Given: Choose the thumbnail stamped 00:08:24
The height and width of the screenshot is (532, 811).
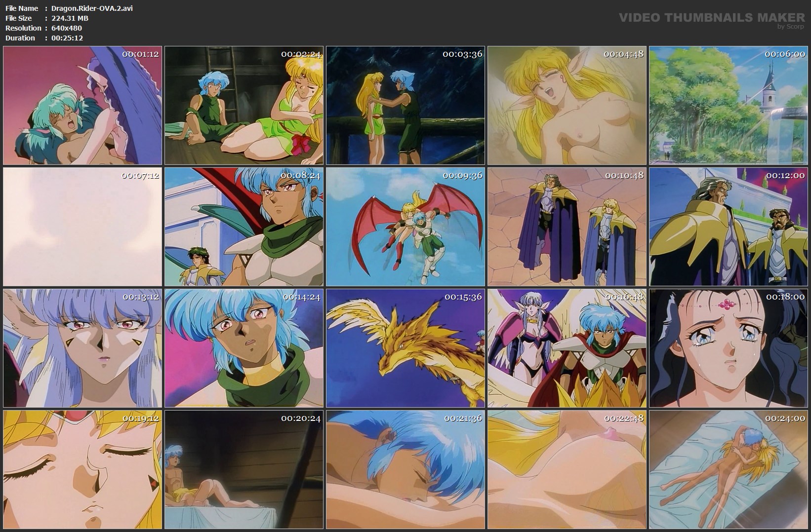Looking at the screenshot, I should pos(244,227).
